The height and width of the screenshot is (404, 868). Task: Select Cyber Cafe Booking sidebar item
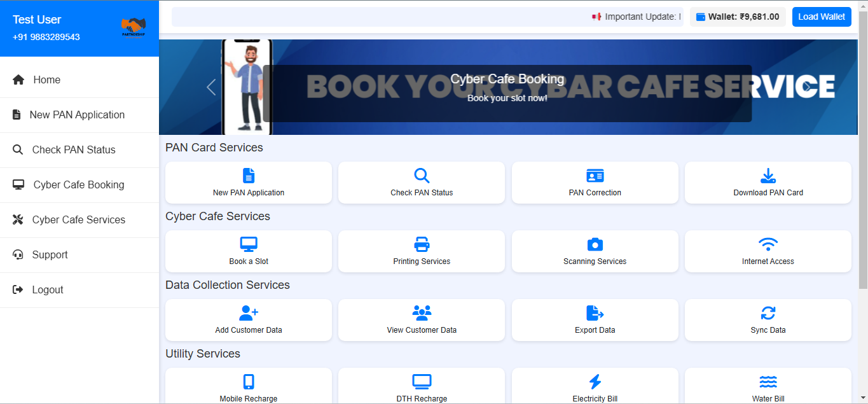click(78, 185)
